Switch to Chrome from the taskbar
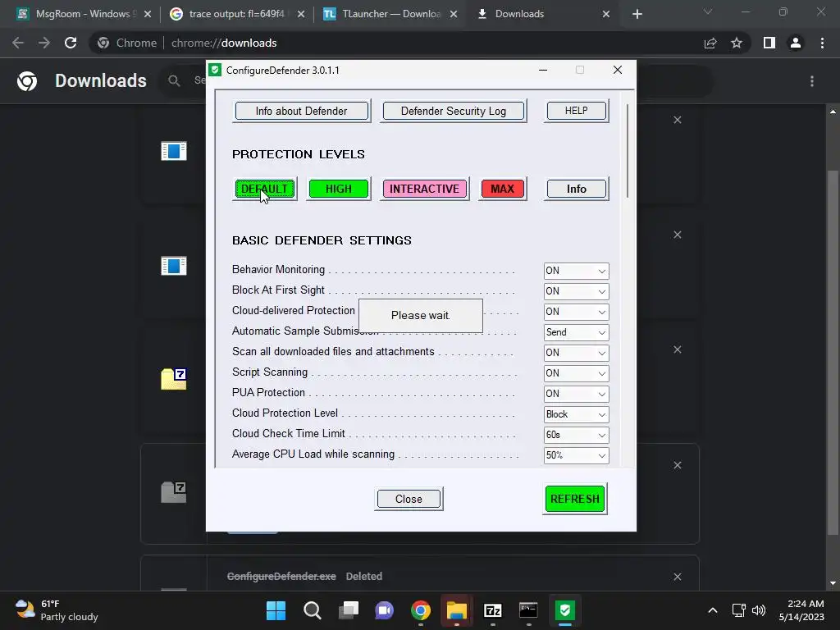Viewport: 840px width, 630px height. coord(421,610)
